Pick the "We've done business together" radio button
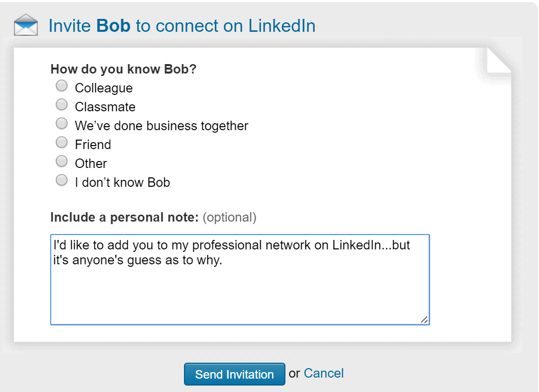The image size is (539, 392). (62, 124)
